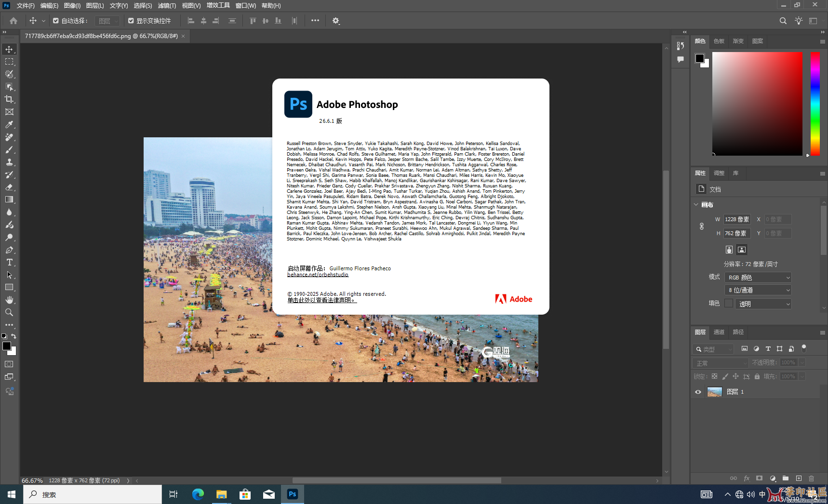Image resolution: width=828 pixels, height=504 pixels.
Task: Collapse the 画布 section
Action: pos(696,205)
